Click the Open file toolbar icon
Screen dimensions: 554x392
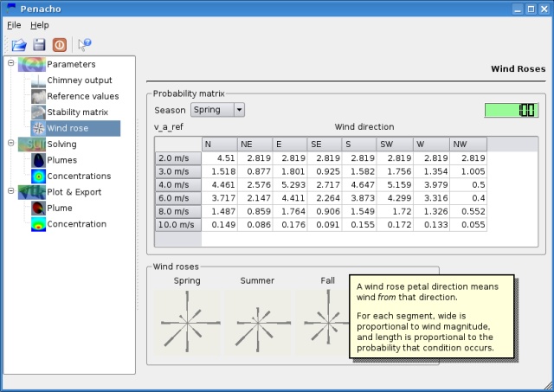coord(19,45)
